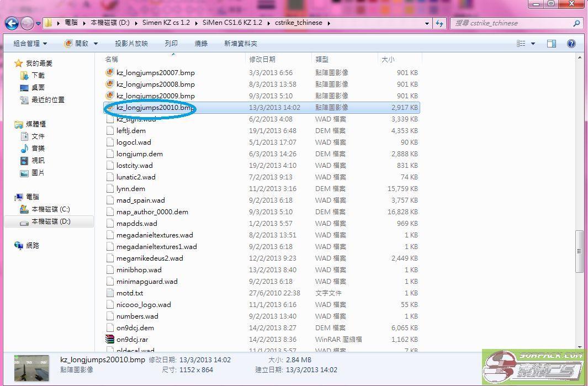The image size is (588, 386).
Task: Click the Back navigation arrow button
Action: [12, 23]
